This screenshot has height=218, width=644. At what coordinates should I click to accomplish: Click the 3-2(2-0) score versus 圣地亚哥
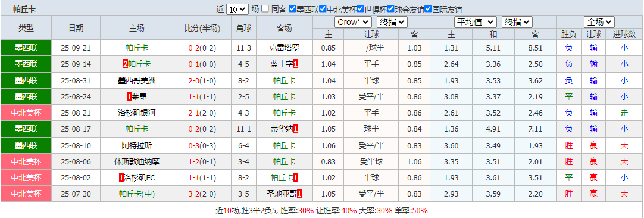point(202,194)
